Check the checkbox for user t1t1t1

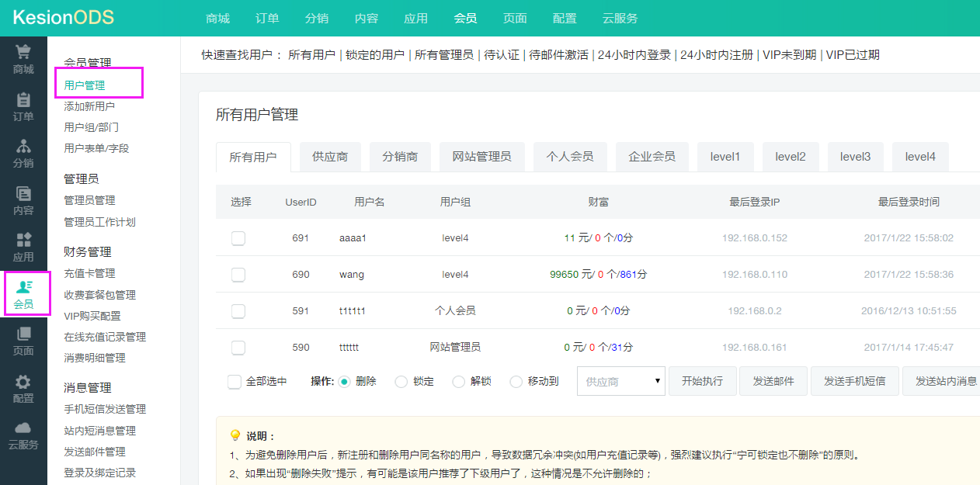point(238,311)
